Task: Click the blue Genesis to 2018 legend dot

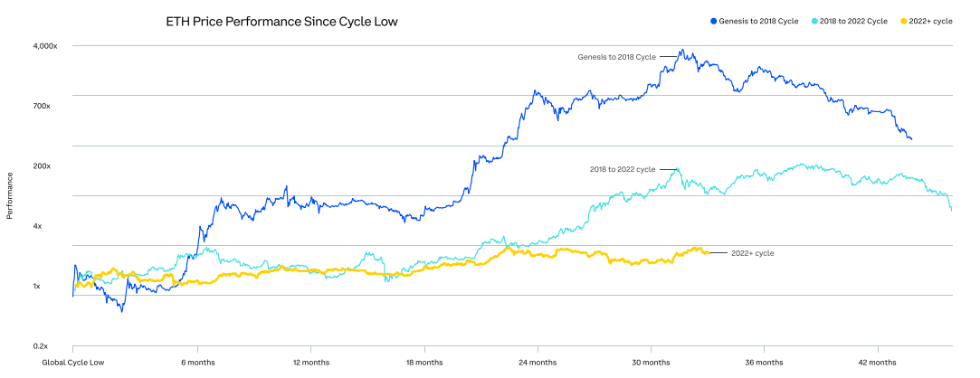Action: (x=714, y=21)
